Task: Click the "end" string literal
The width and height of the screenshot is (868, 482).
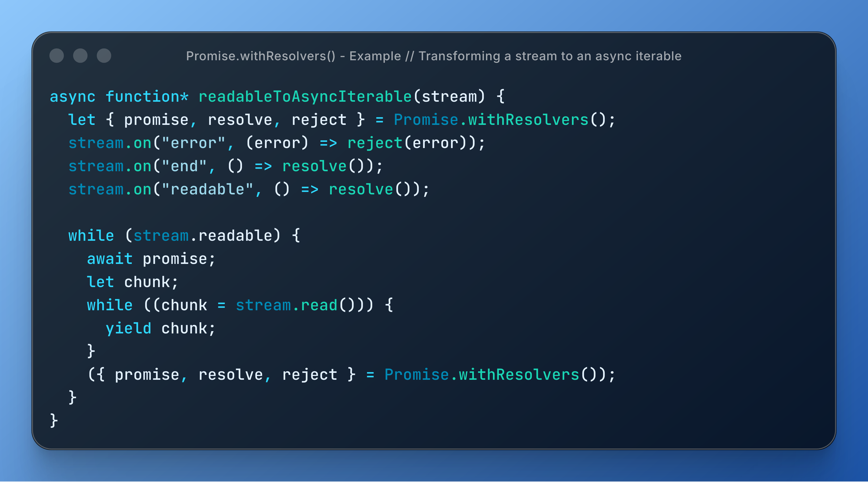Action: coord(184,166)
